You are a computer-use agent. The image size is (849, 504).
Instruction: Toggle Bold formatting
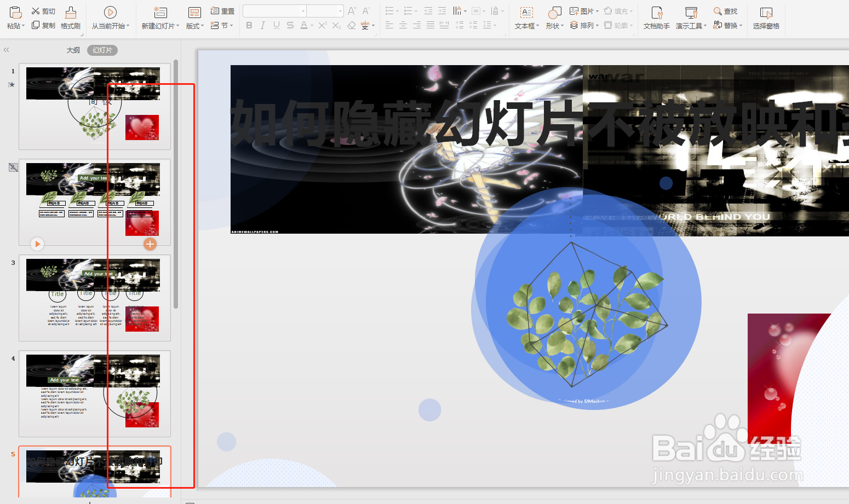(249, 25)
